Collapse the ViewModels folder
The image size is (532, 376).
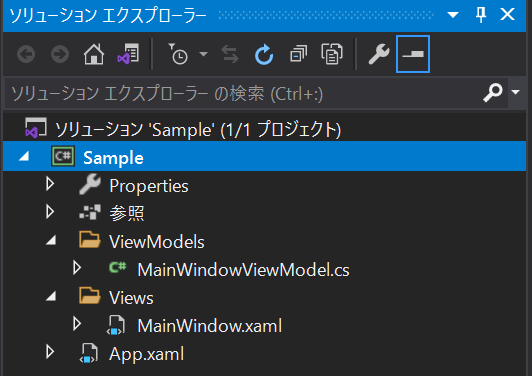(51, 241)
